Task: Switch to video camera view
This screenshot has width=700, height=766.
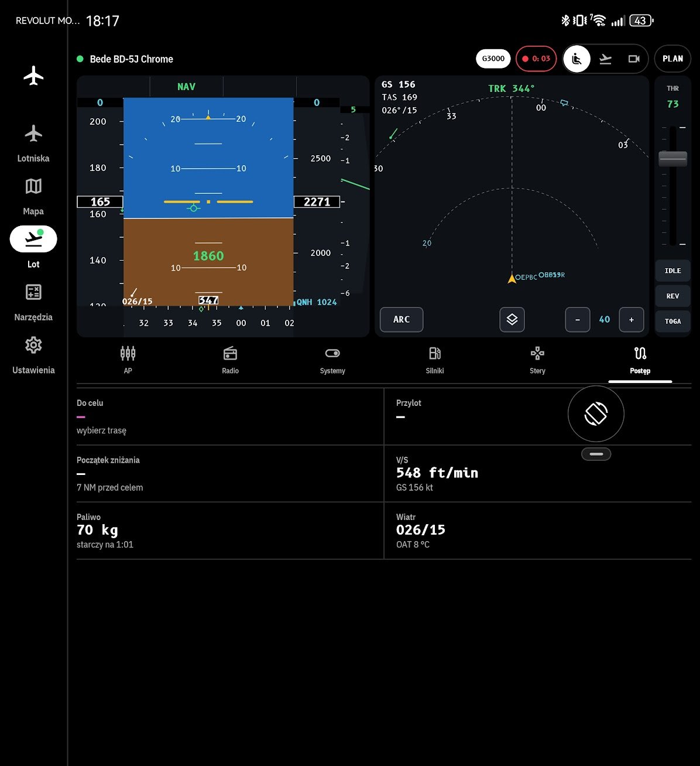Action: point(634,59)
